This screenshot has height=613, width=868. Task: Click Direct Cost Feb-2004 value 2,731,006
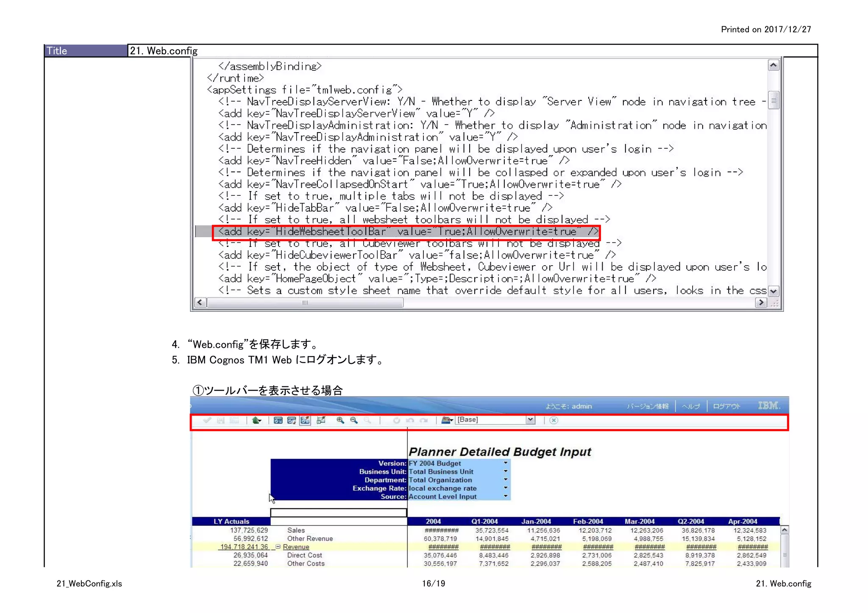pos(597,555)
